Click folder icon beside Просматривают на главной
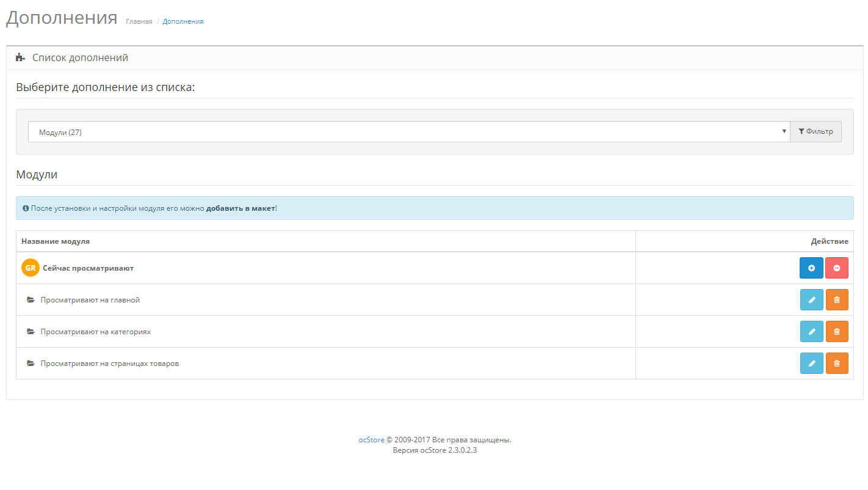Screen dimensions: 868x490 tap(31, 300)
